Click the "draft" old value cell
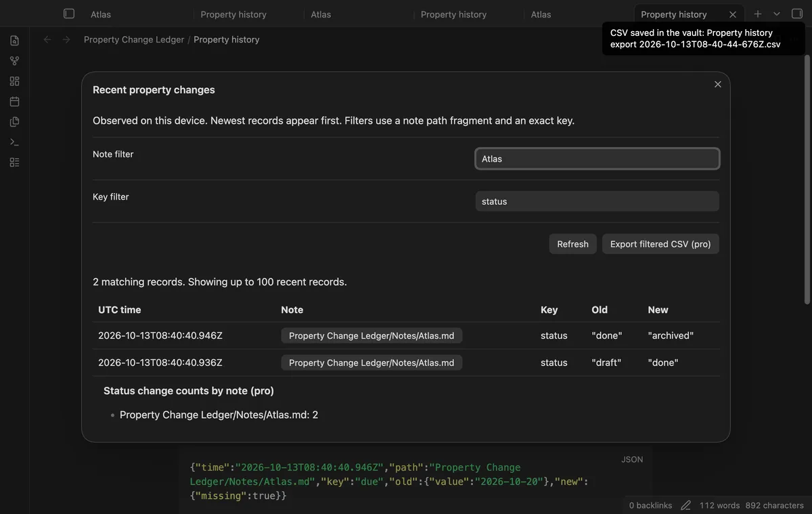812x514 pixels. coord(606,363)
